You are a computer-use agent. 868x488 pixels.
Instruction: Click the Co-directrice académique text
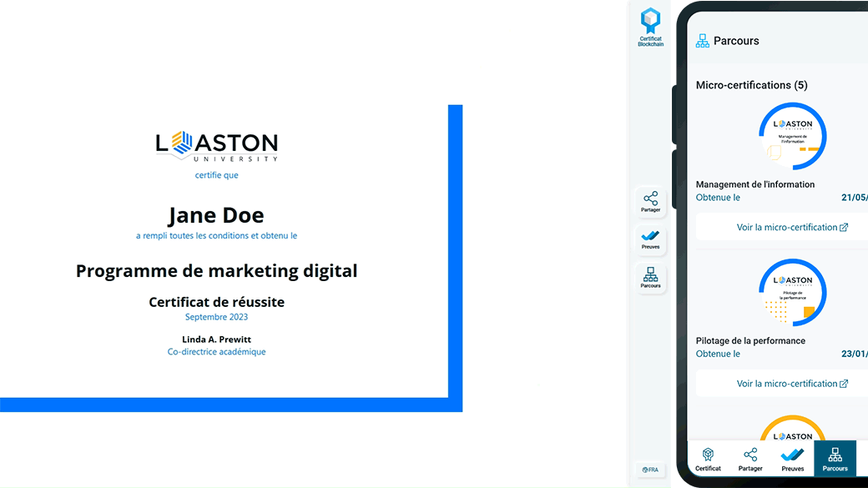(216, 352)
